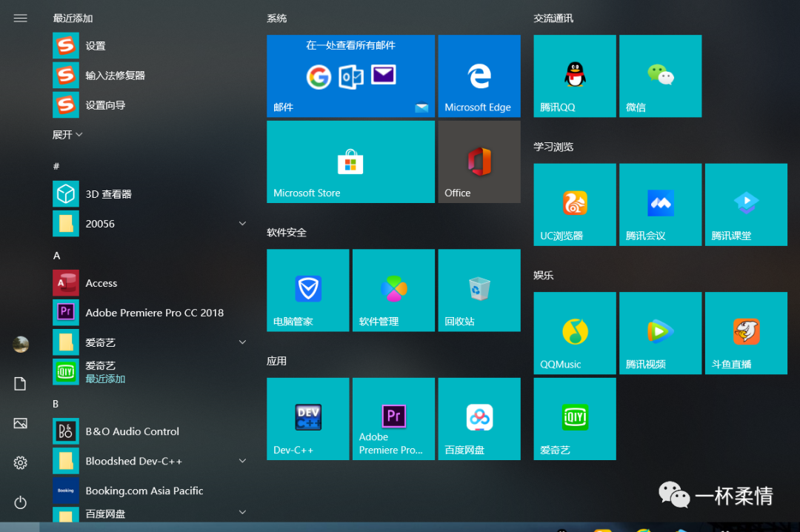Expand Start menu hamburger navigation
This screenshot has height=532, width=800.
tap(21, 19)
